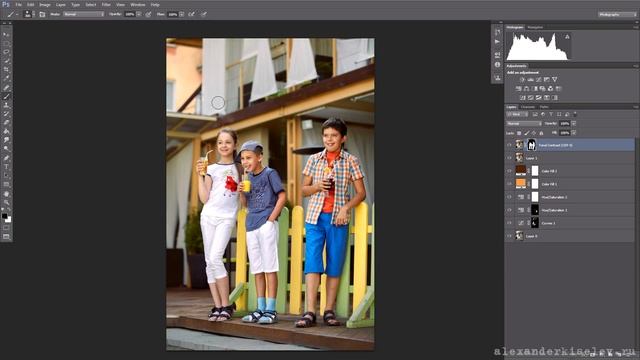Open the Actions play icon in dock
This screenshot has width=640, height=360.
pos(498,42)
